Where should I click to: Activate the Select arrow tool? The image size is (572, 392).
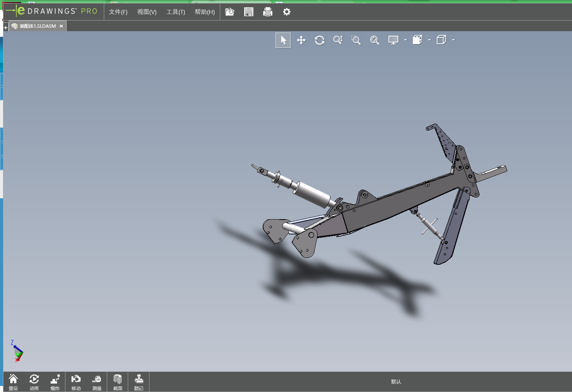click(283, 40)
